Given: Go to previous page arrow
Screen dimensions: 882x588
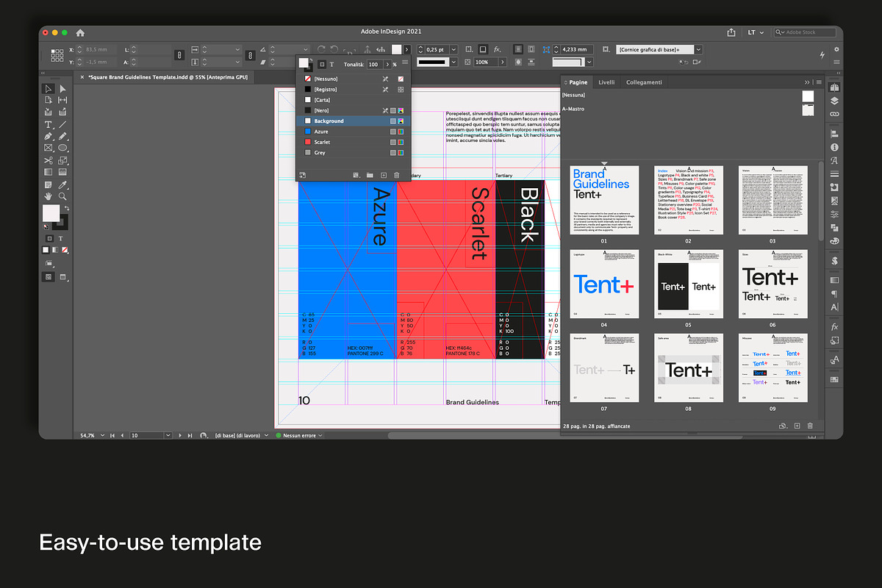Looking at the screenshot, I should pos(121,435).
